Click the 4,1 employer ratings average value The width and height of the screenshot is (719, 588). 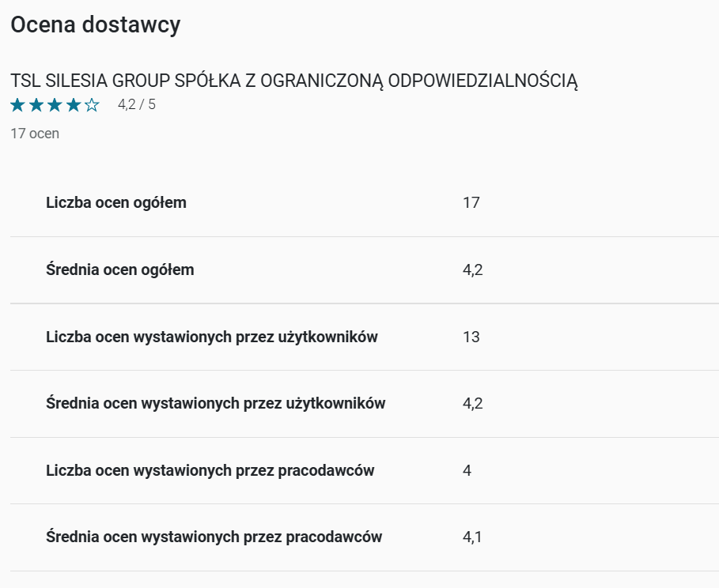click(x=472, y=537)
